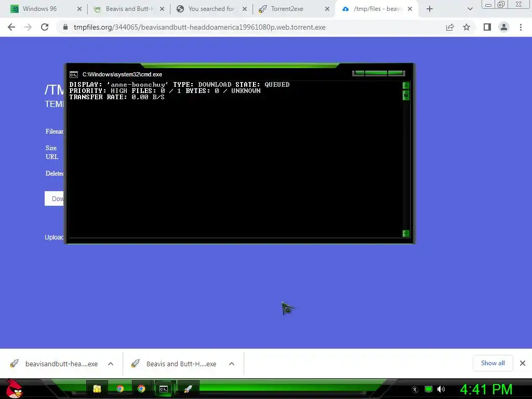Click the volume speaker tray icon
This screenshot has width=532, height=399.
441,389
